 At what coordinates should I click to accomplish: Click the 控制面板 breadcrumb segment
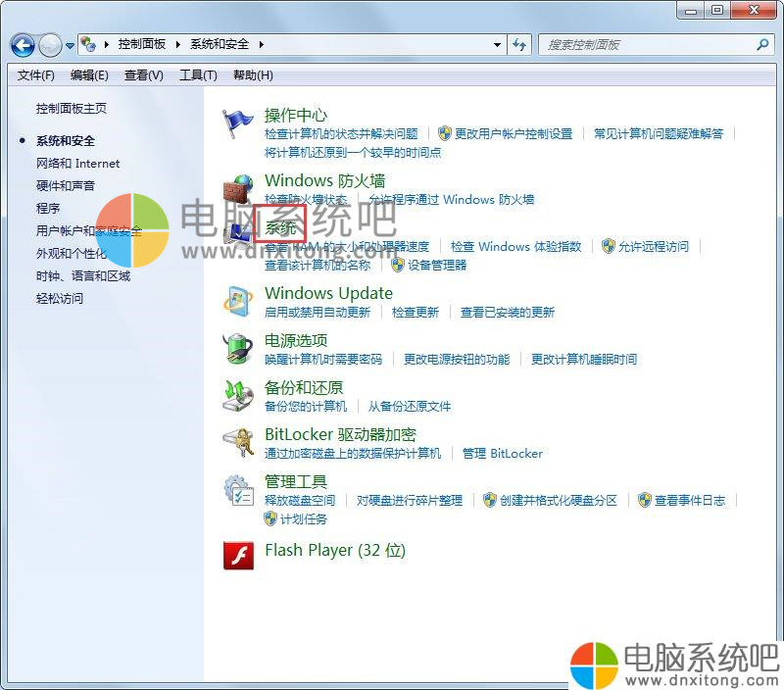tap(142, 44)
